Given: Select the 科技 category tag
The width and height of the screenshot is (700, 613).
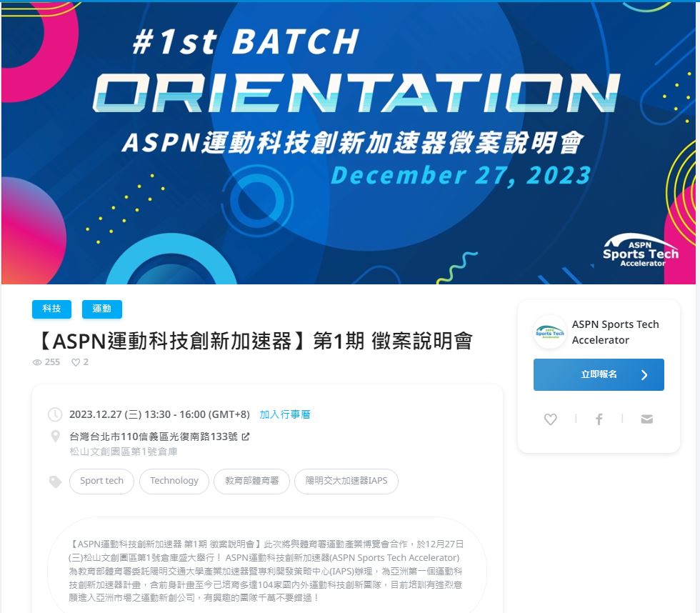Looking at the screenshot, I should (x=51, y=309).
